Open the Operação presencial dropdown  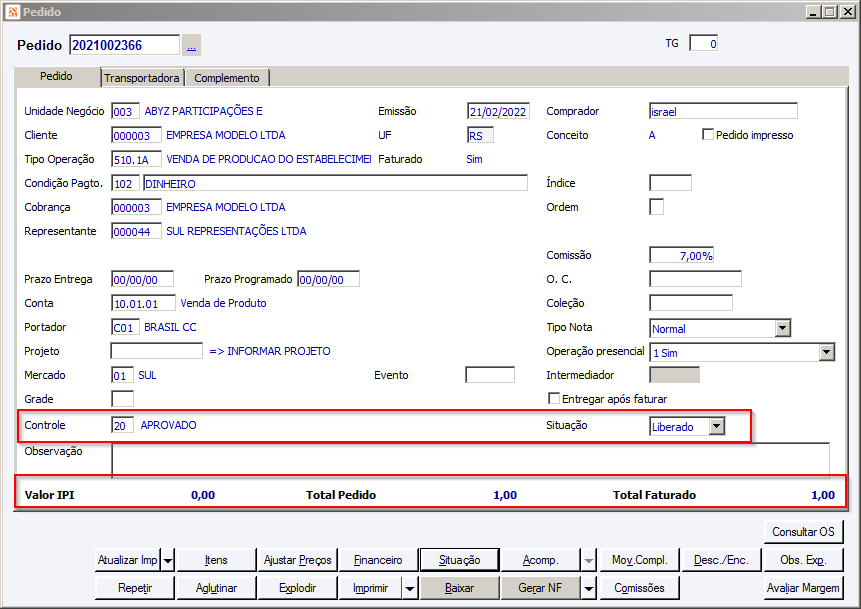click(826, 353)
